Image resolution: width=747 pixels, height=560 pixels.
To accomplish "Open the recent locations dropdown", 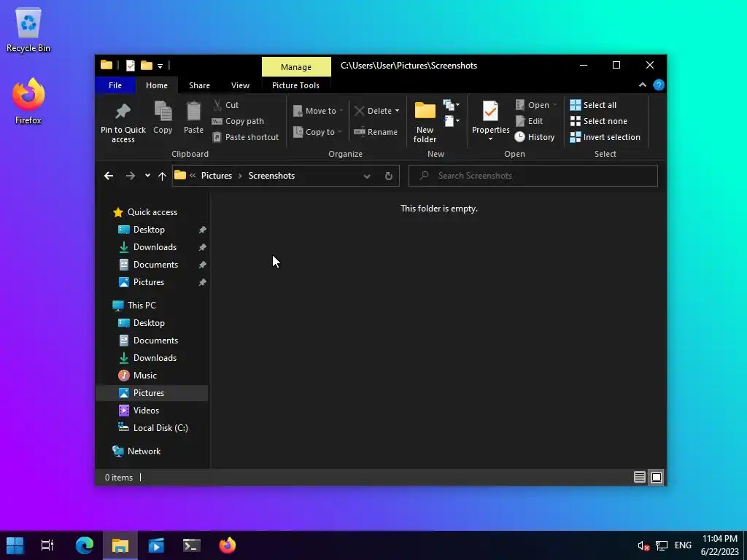I will [147, 176].
